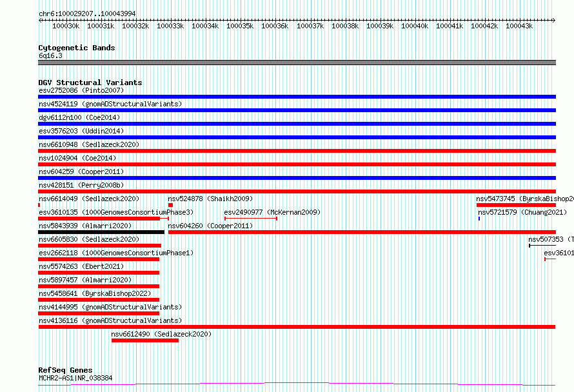Viewport: 574px width, 392px height.
Task: Open nsv5473745 (ByrskaBishop) label
Action: pos(525,199)
